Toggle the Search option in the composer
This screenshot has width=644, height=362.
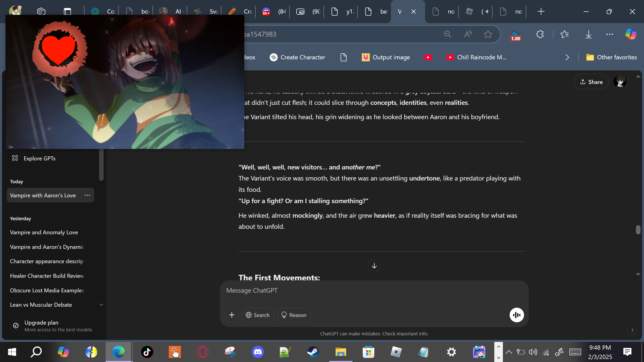point(258,315)
